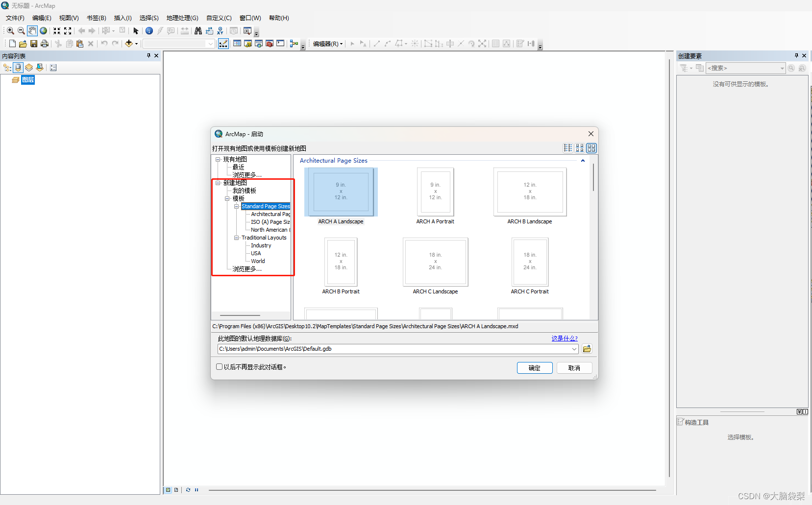The height and width of the screenshot is (505, 812).
Task: Open the 视图(V) menu
Action: (69, 18)
